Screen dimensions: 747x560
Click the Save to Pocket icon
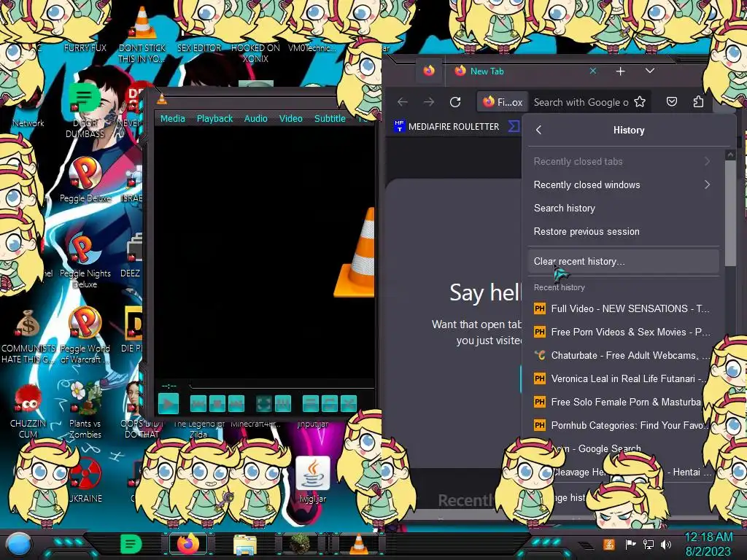tap(672, 102)
